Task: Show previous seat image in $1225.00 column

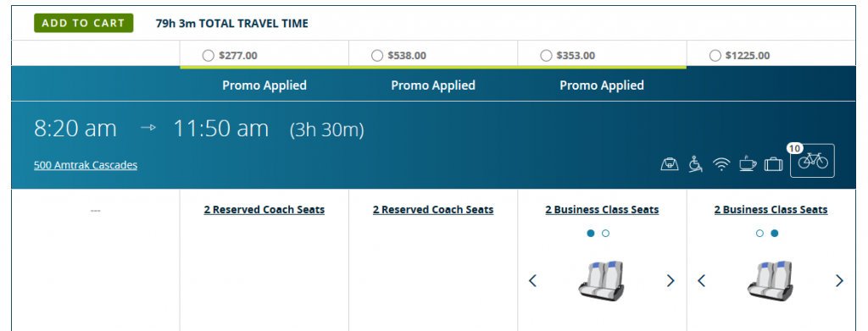Action: (701, 281)
